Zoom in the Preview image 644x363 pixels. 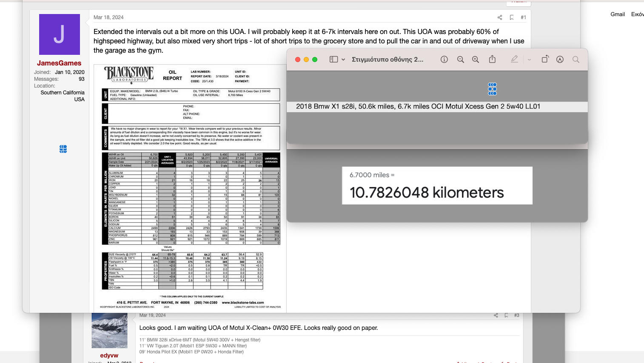[476, 60]
